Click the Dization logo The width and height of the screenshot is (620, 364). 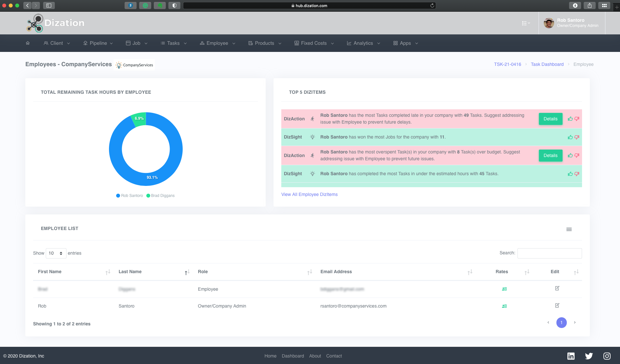click(55, 23)
